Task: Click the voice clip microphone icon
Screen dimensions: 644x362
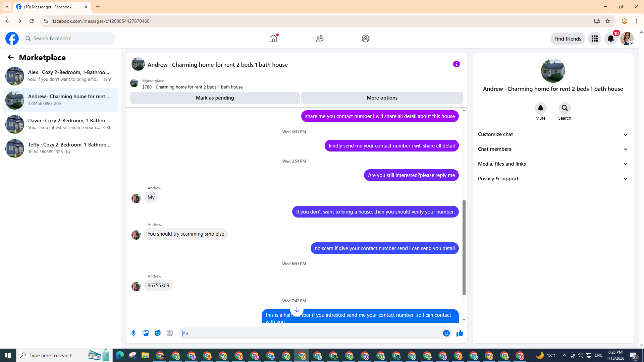Action: 133,333
